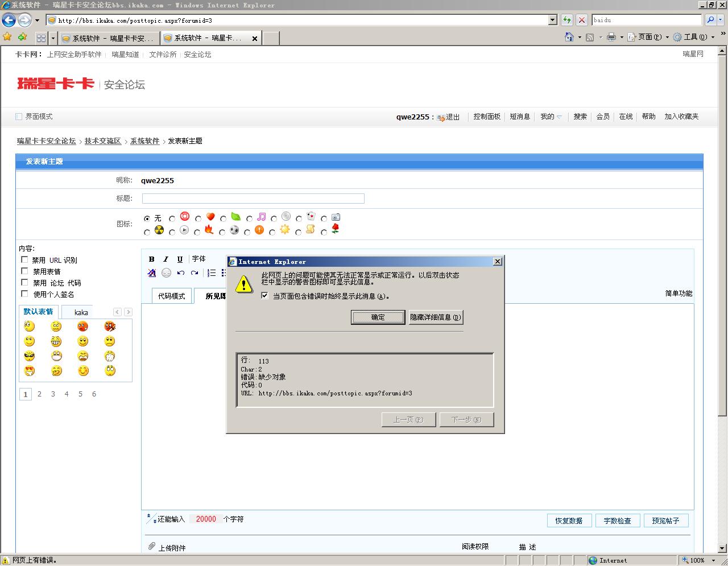Check the 禁用表情 checkbox

[x=24, y=271]
